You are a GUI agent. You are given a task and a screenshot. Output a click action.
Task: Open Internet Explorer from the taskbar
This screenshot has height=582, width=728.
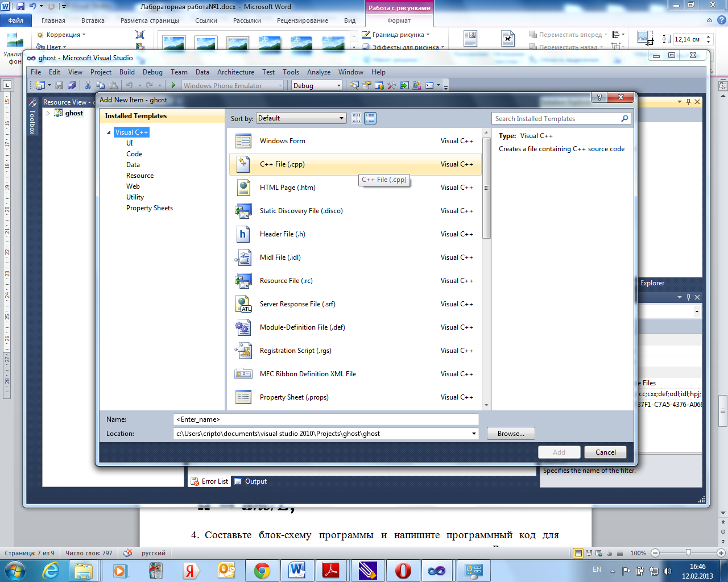(51, 570)
